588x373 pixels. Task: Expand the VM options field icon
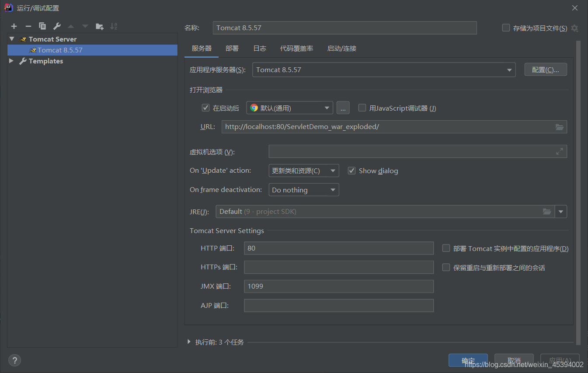pos(560,151)
